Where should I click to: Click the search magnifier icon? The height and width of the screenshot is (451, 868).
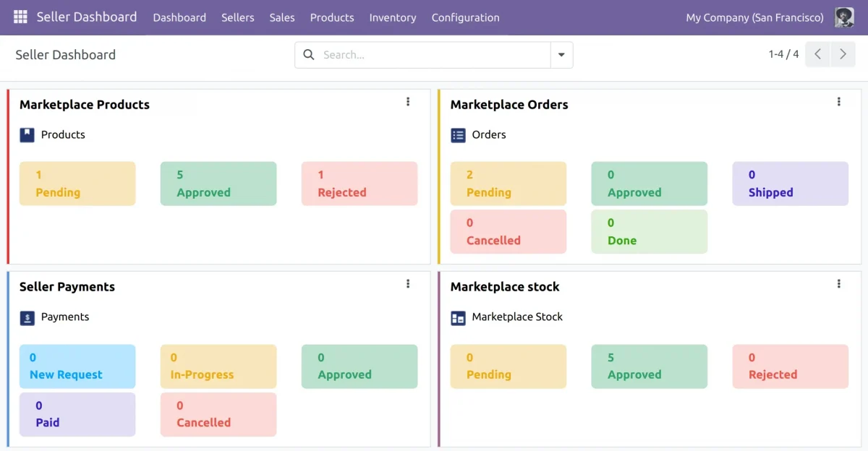coord(309,54)
